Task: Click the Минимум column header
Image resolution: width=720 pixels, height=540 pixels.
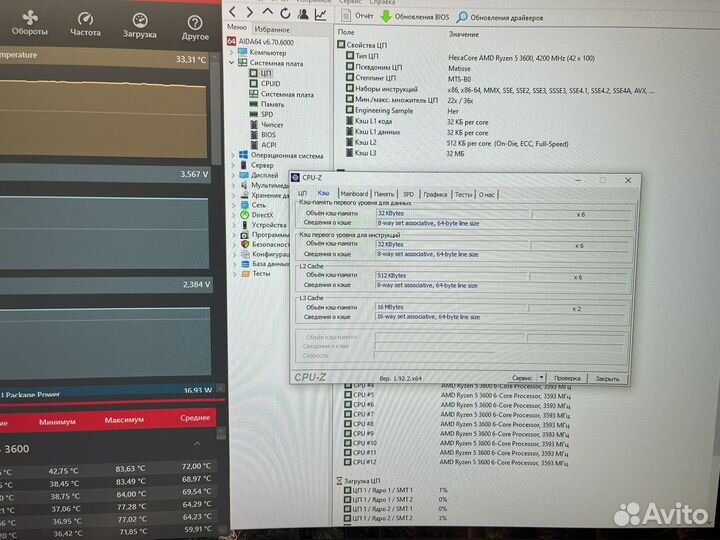Action: coord(57,422)
